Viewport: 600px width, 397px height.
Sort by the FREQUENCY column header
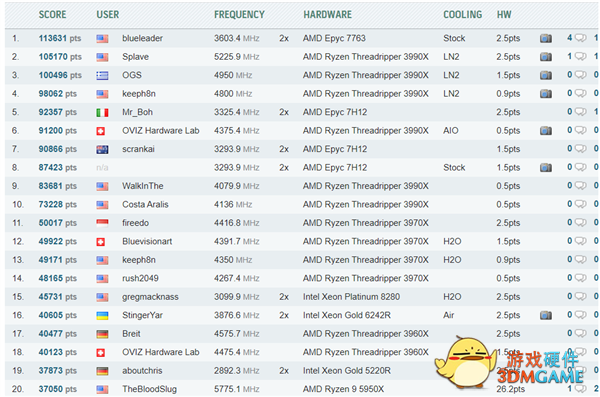(x=239, y=15)
